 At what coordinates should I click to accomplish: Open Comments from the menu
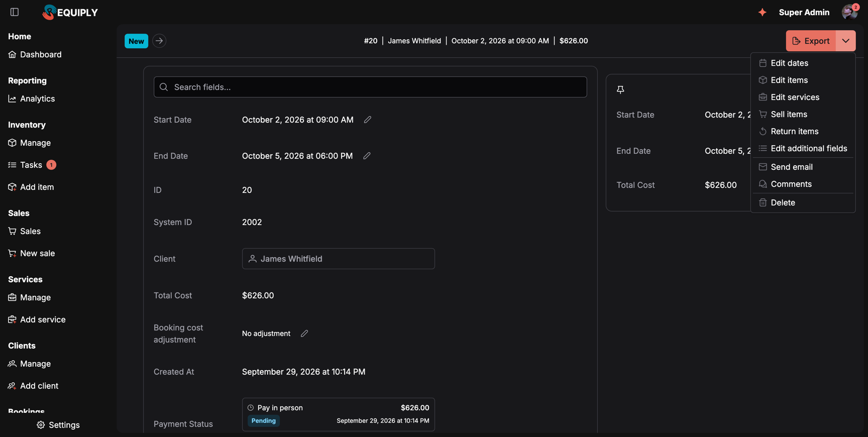803,184
